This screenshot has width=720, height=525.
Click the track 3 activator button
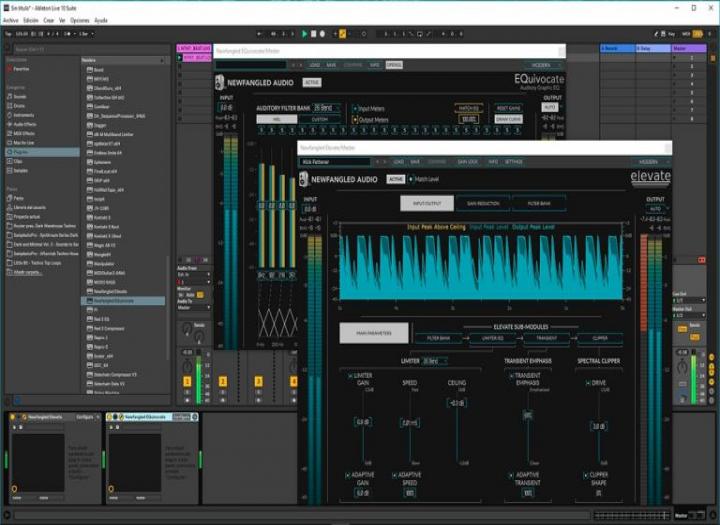(259, 381)
